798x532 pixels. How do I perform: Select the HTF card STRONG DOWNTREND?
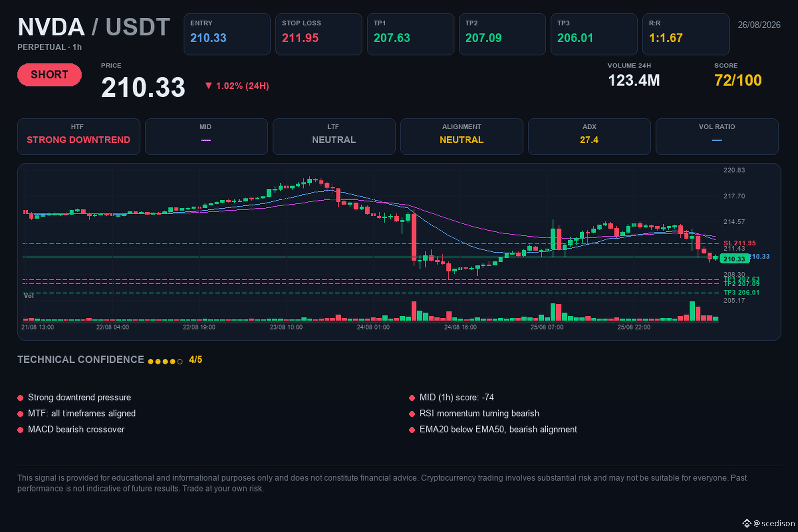(x=79, y=137)
